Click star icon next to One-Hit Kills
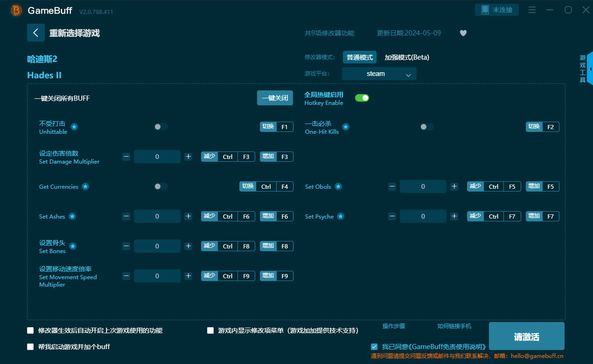593x364 pixels. (x=346, y=127)
